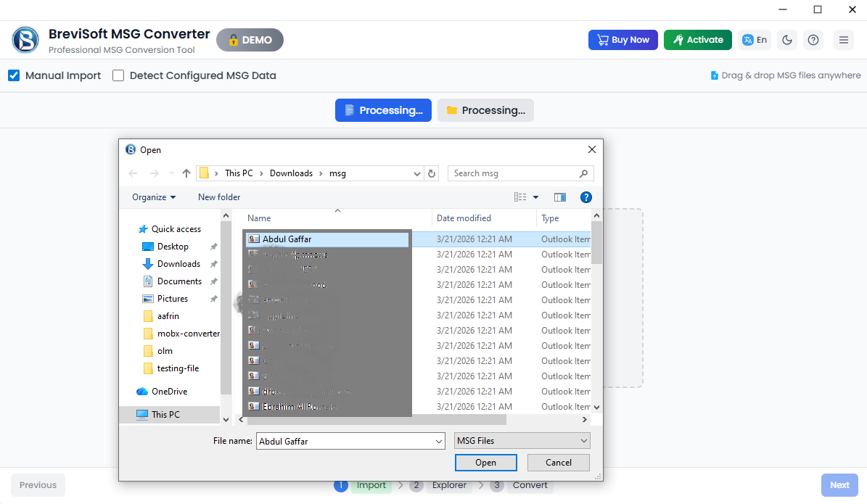
Task: Open the testing-file folder
Action: [x=178, y=368]
